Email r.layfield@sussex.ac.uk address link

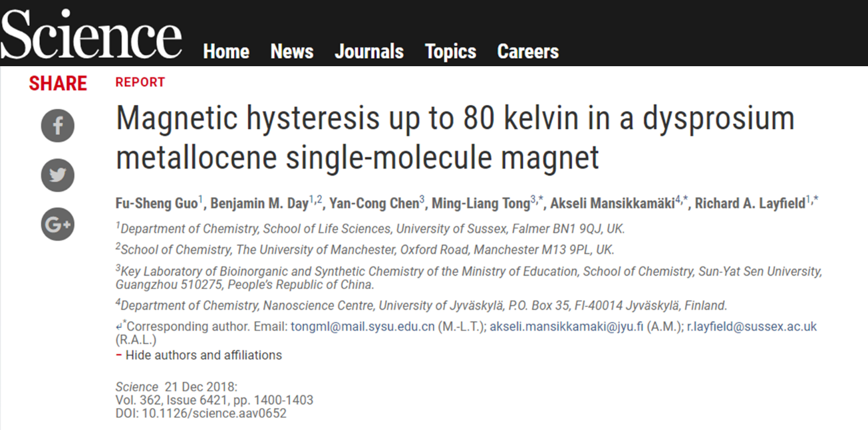(x=752, y=327)
